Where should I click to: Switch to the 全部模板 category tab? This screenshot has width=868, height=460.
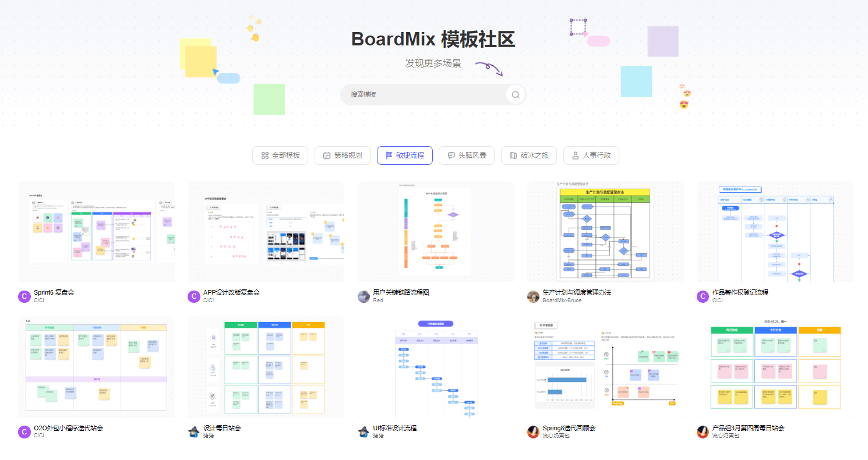tap(280, 155)
